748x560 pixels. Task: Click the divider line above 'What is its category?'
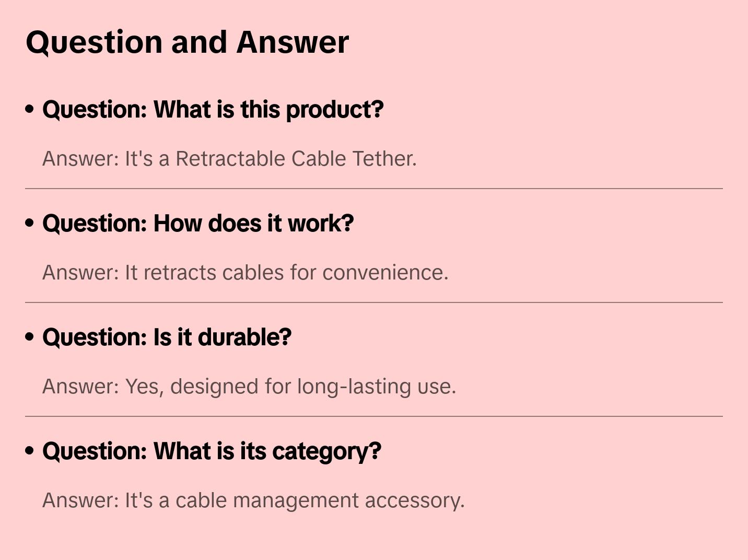pyautogui.click(x=374, y=416)
